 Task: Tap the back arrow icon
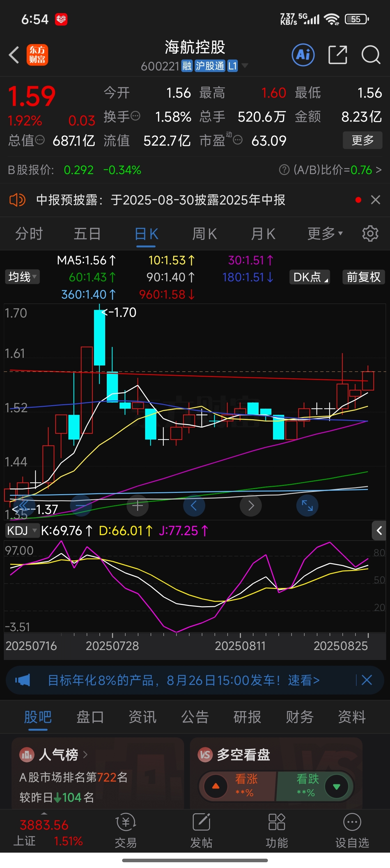14,55
